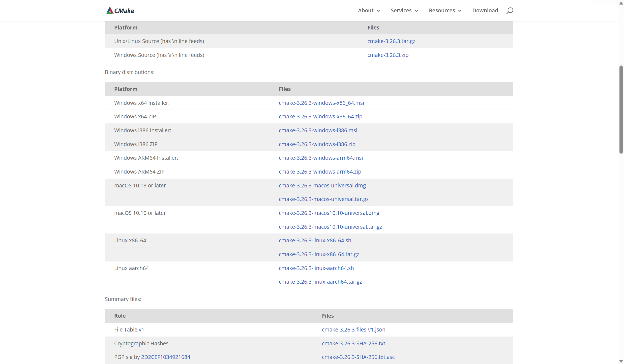Download the Windows arm64 MSI installer

pyautogui.click(x=321, y=158)
